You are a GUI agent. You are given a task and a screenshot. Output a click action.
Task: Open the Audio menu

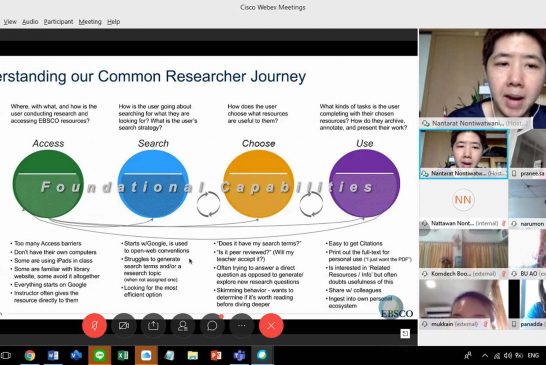tap(30, 22)
